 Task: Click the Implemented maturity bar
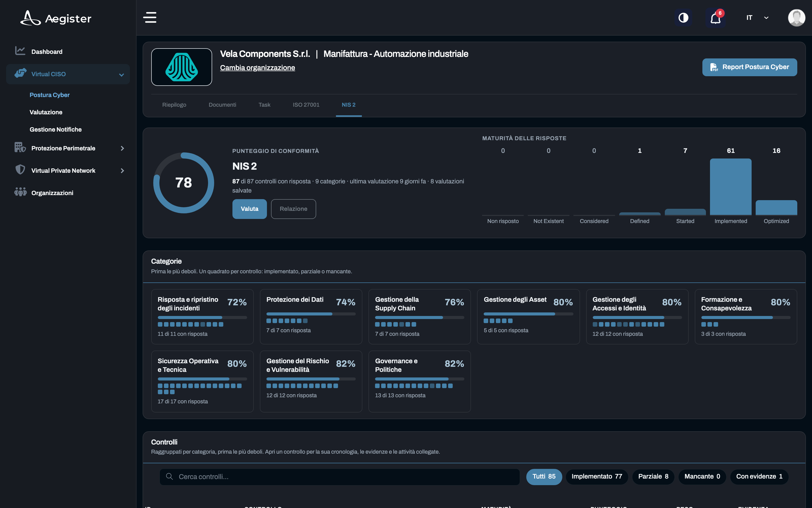tap(731, 187)
